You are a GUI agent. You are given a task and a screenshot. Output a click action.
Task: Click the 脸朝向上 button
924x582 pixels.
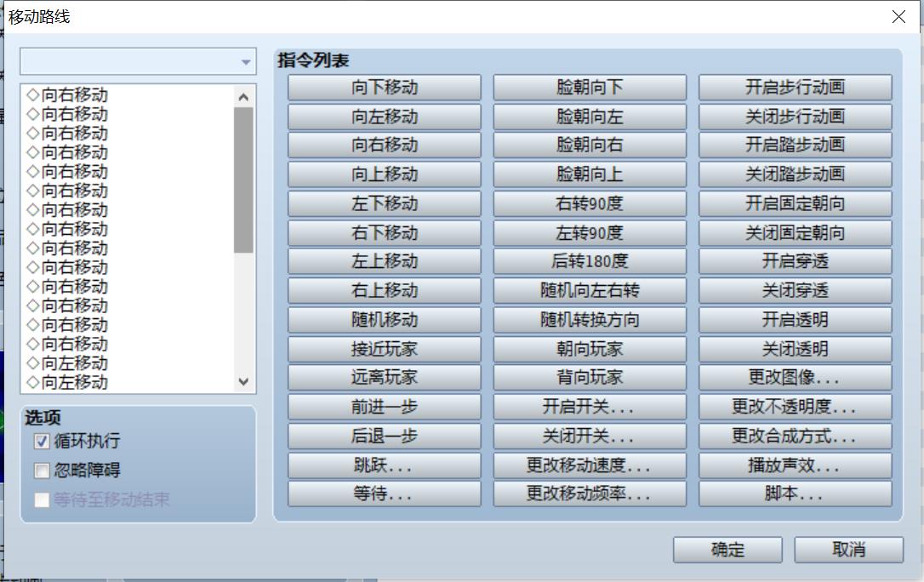[x=590, y=174]
